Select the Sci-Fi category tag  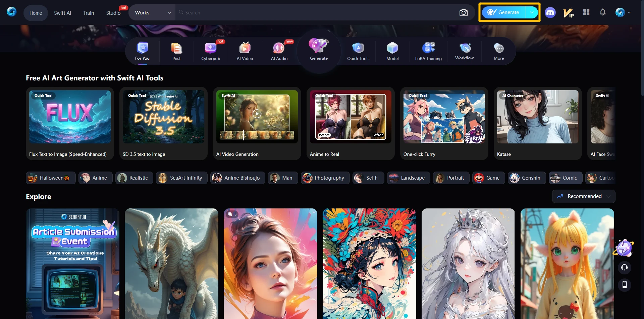[x=368, y=178]
